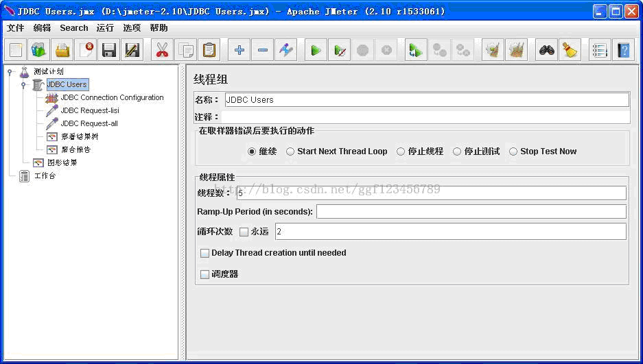Start the test with green play icon

pyautogui.click(x=316, y=50)
